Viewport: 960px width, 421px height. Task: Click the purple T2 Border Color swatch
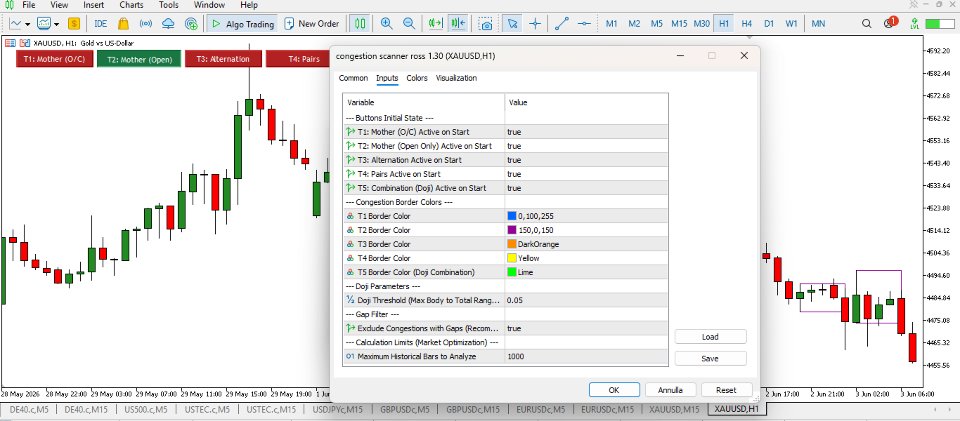coord(512,230)
